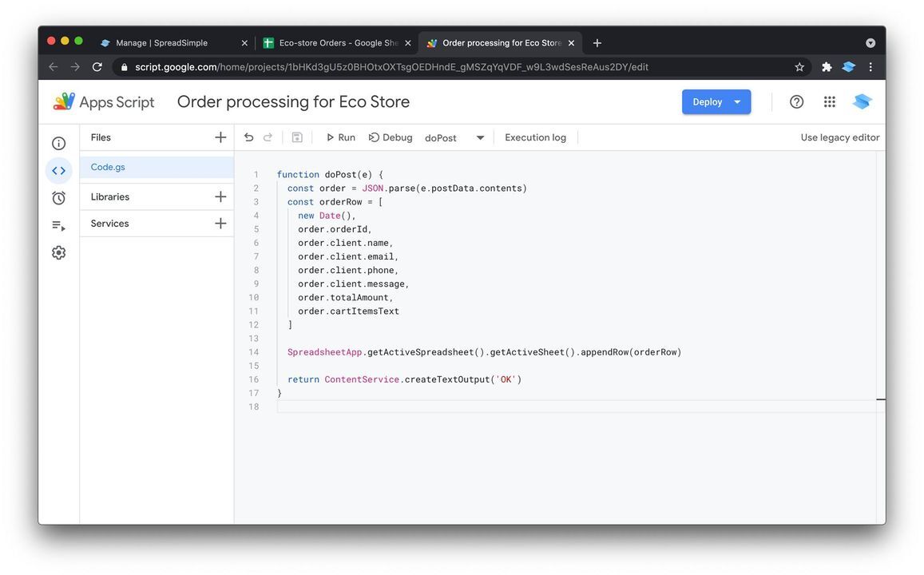Save the project using the save icon
This screenshot has width=924, height=575.
[296, 137]
